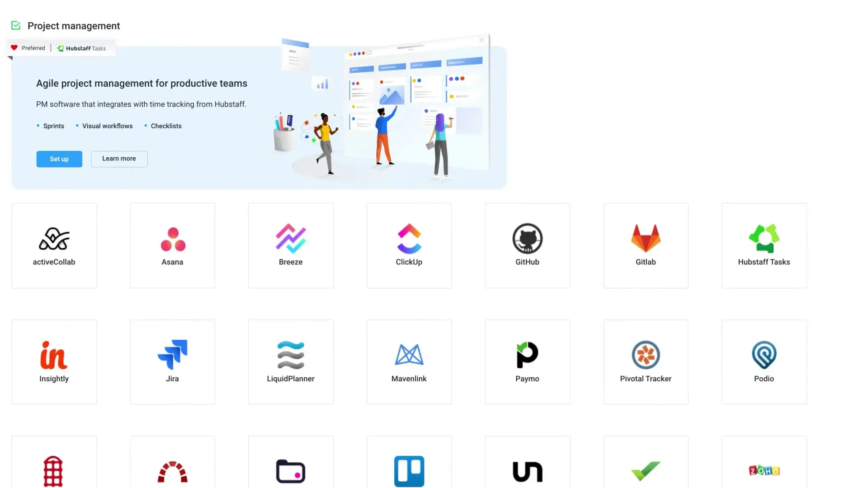Click the Set up button
The image size is (868, 488).
coord(59,159)
